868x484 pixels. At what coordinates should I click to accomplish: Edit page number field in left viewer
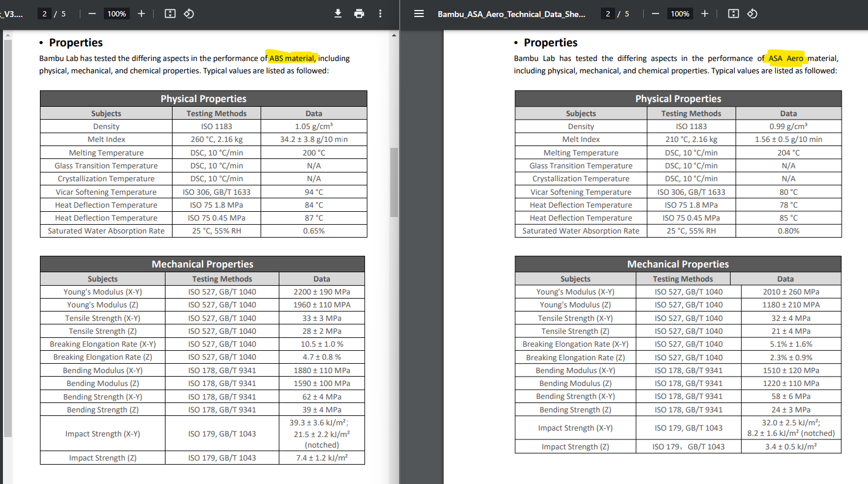tap(45, 13)
